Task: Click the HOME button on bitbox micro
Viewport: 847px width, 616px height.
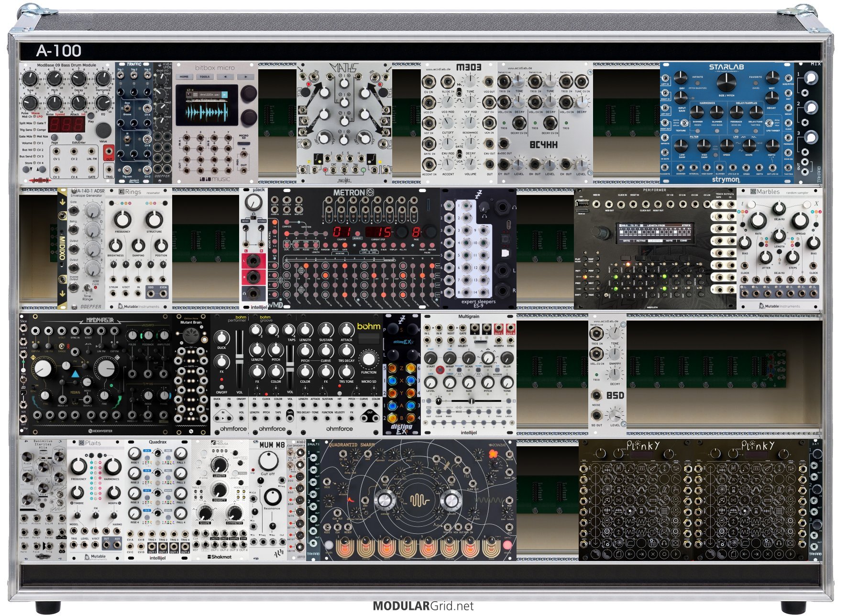Action: tap(184, 76)
